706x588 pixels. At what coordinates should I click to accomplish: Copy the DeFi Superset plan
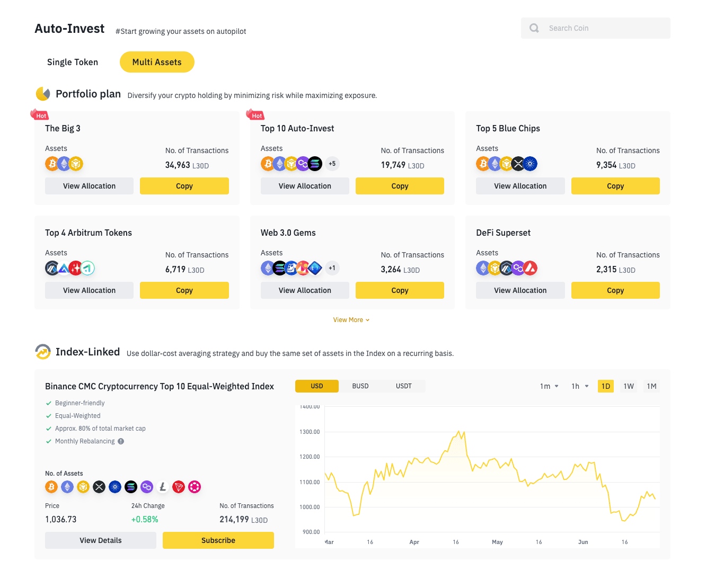point(615,290)
